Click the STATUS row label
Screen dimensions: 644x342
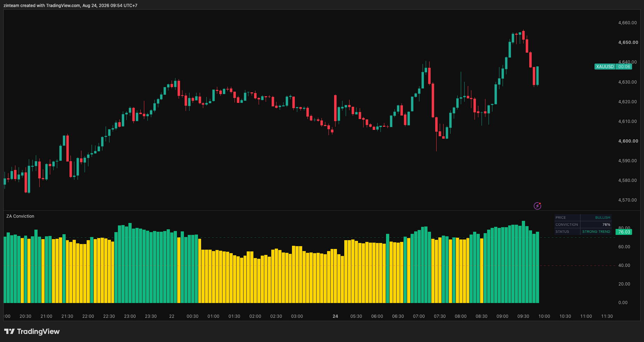[x=562, y=232]
